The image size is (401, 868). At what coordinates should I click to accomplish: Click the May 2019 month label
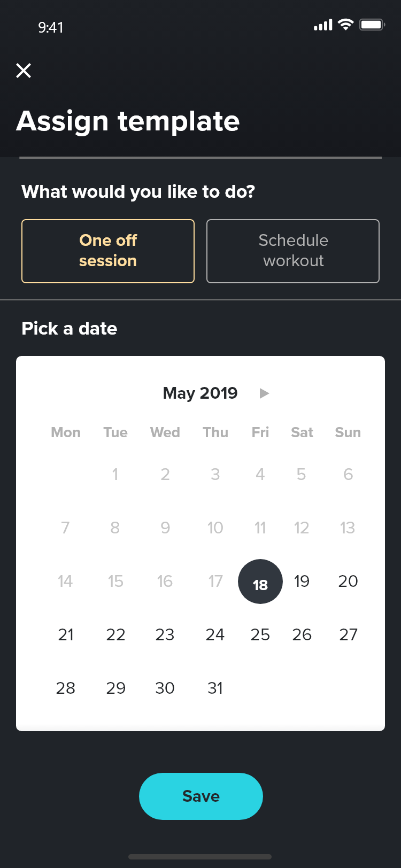[x=200, y=393]
